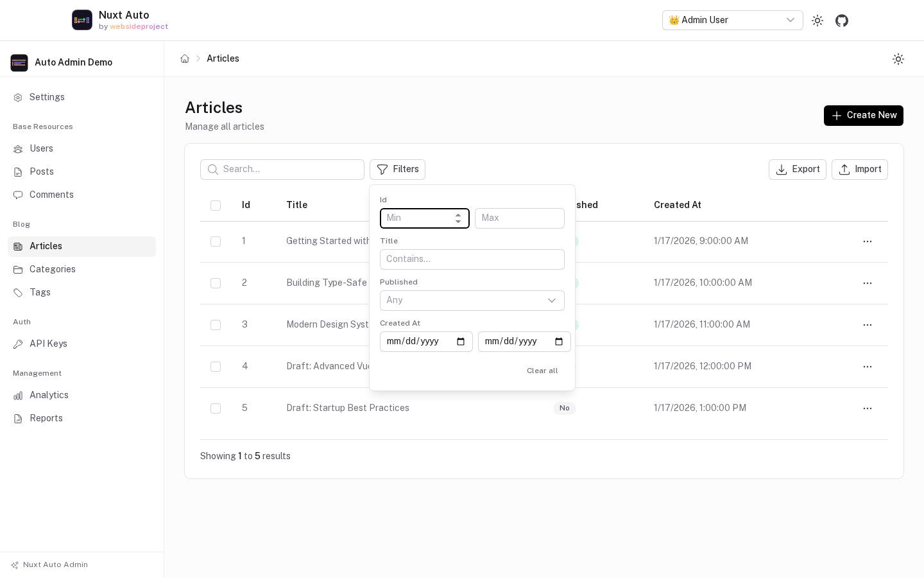Open row actions for article 3

point(868,325)
